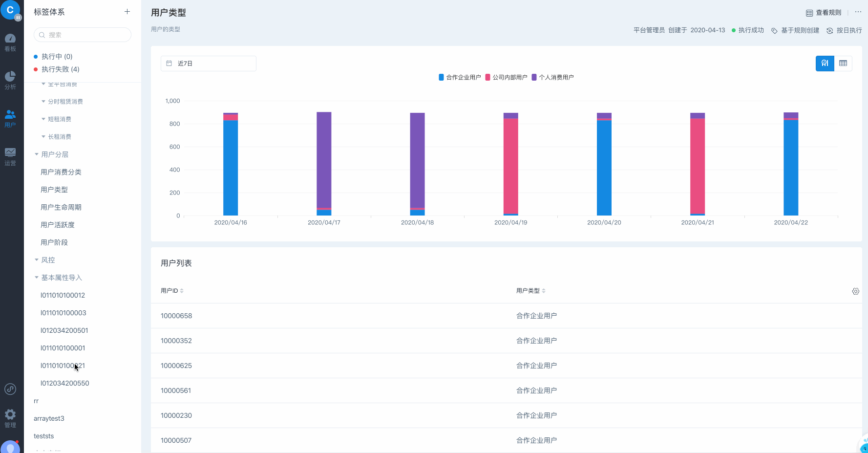Select tag I011010100012
The width and height of the screenshot is (868, 453).
[x=63, y=295]
